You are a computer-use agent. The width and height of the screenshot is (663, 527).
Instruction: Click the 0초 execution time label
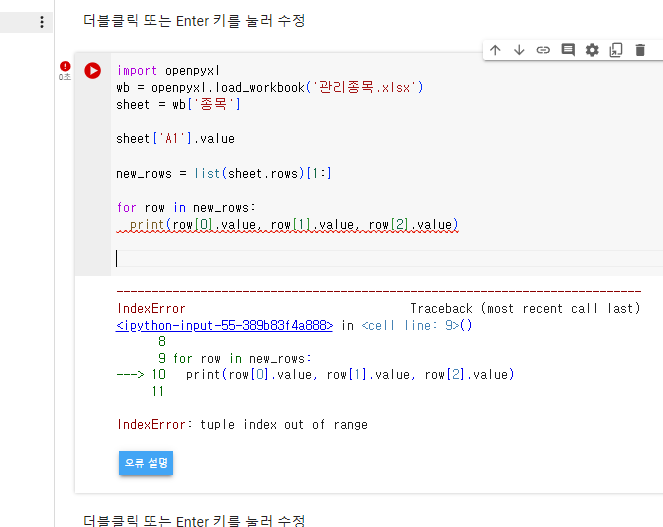(x=65, y=77)
